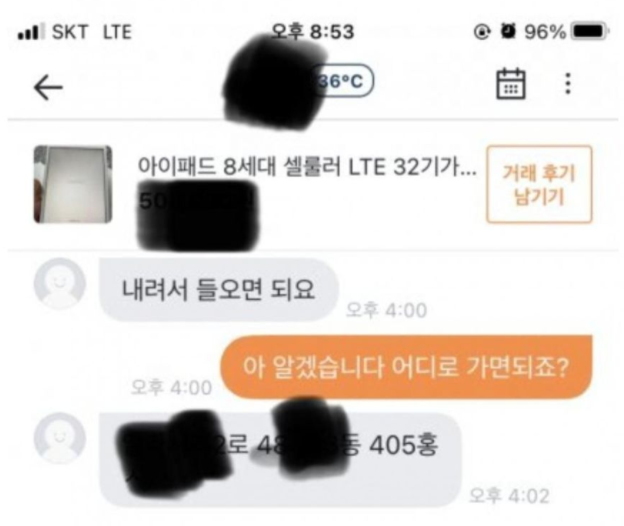Open the 아이패드 8세대 셀룰러 LTE listing title
The width and height of the screenshot is (624, 526).
(307, 166)
